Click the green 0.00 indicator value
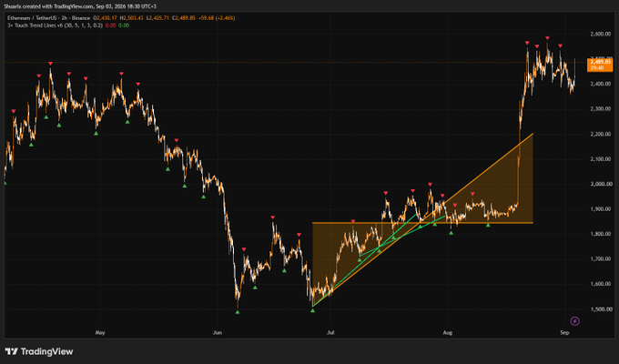This screenshot has width=619, height=364. click(124, 25)
